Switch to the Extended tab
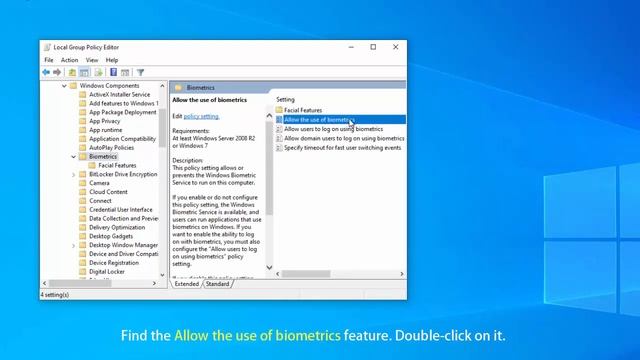 187,284
